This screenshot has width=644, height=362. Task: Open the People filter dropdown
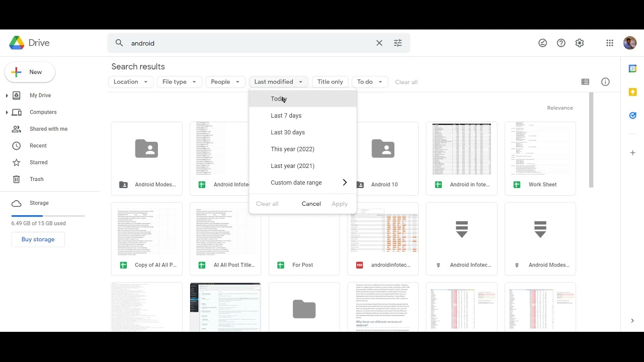click(x=225, y=82)
